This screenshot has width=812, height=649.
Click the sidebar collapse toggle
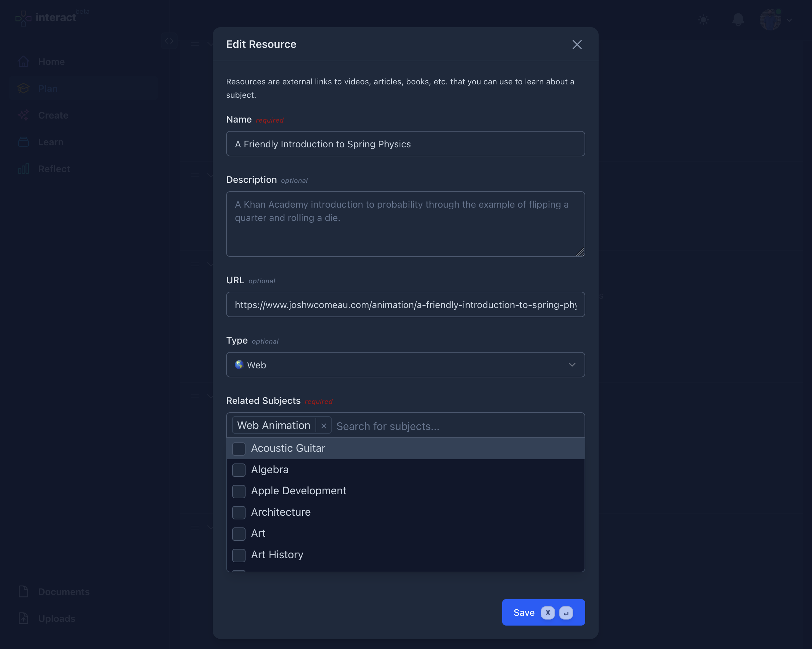tap(169, 41)
